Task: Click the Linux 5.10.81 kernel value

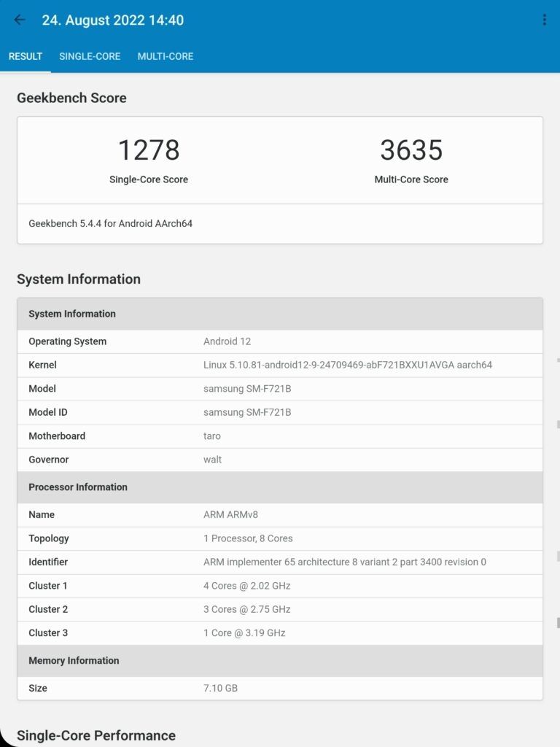Action: pos(348,365)
